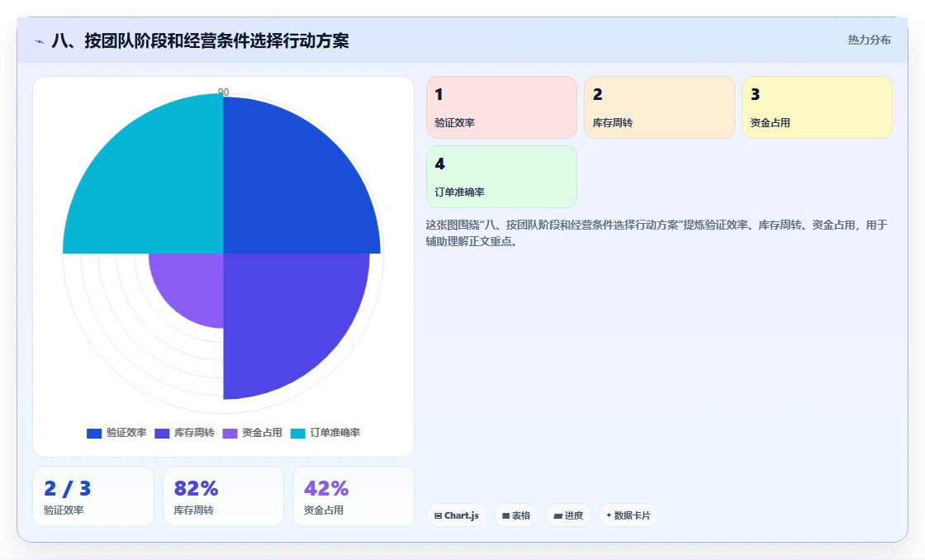
Task: Select the 2 / 3 验证效率 stat card
Action: tap(93, 496)
